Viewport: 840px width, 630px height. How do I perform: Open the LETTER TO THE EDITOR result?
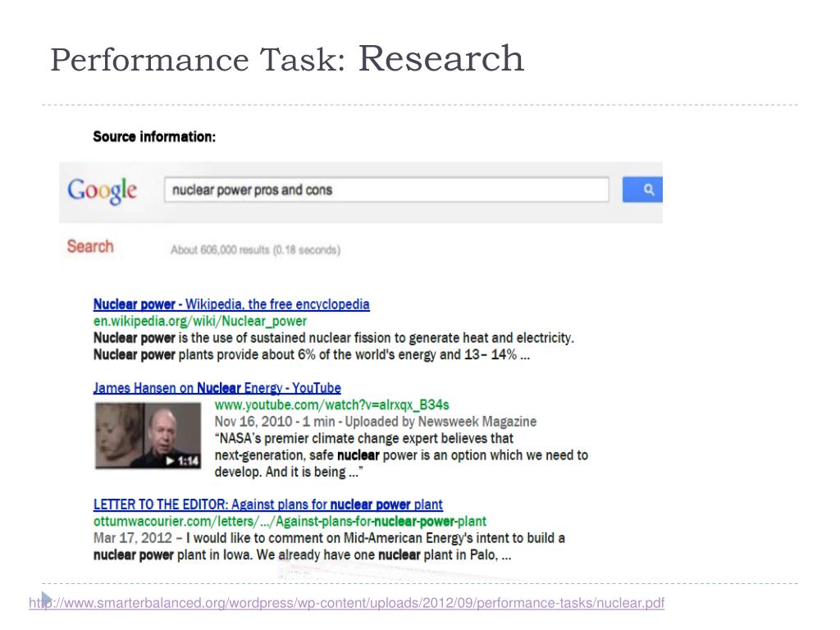pyautogui.click(x=268, y=504)
